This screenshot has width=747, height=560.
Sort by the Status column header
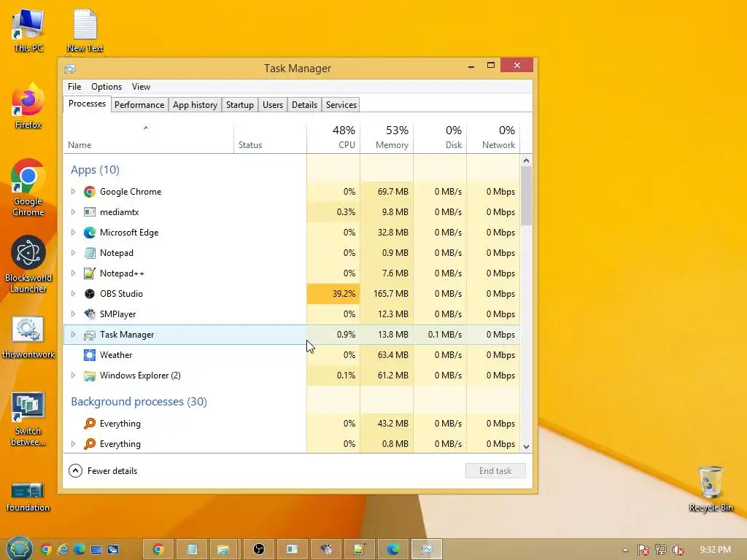[270, 138]
